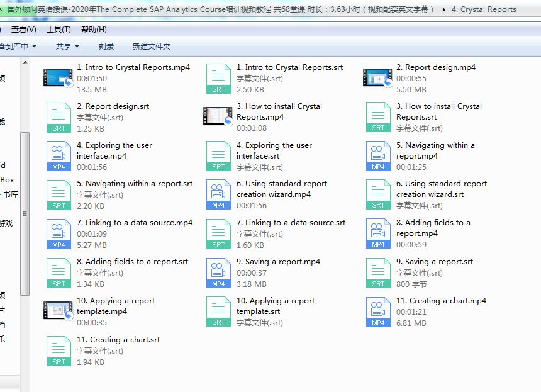Click the navigation pane scroll up arrow
The image size is (541, 392).
[x=25, y=62]
